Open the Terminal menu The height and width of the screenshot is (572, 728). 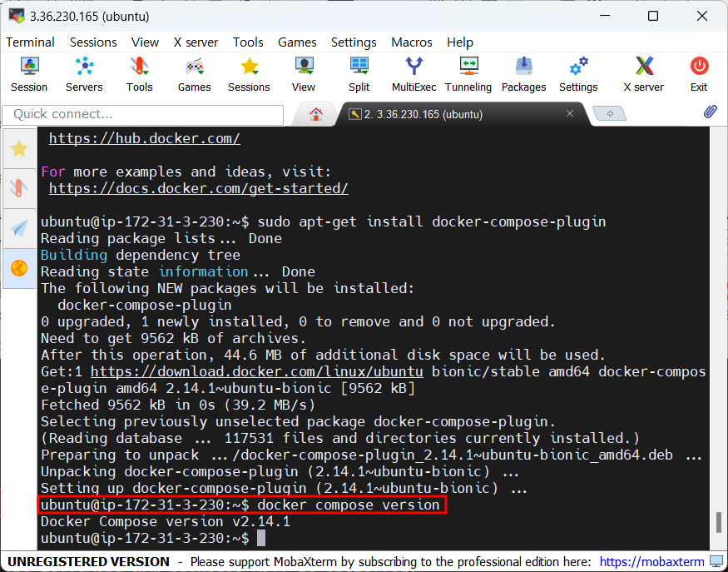(x=30, y=42)
